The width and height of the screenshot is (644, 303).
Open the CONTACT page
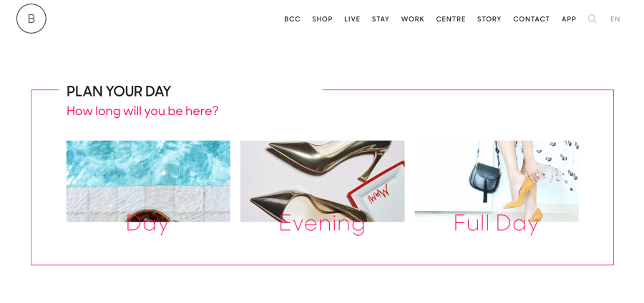(532, 19)
